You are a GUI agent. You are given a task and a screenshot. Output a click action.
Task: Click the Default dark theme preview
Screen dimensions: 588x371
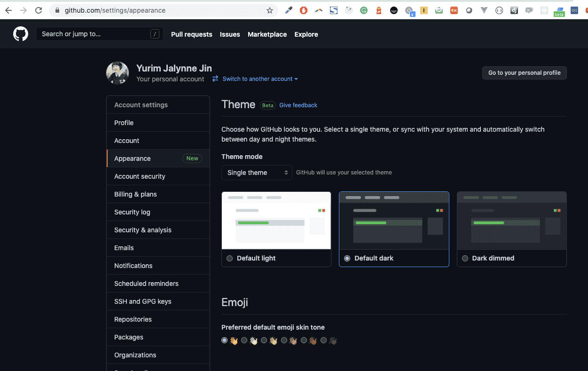394,221
